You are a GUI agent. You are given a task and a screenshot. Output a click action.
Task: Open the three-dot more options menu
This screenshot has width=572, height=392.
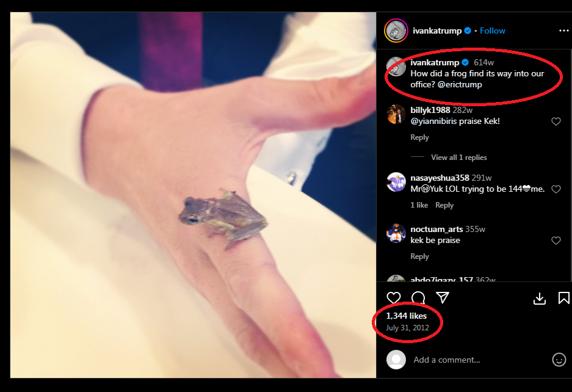[563, 31]
